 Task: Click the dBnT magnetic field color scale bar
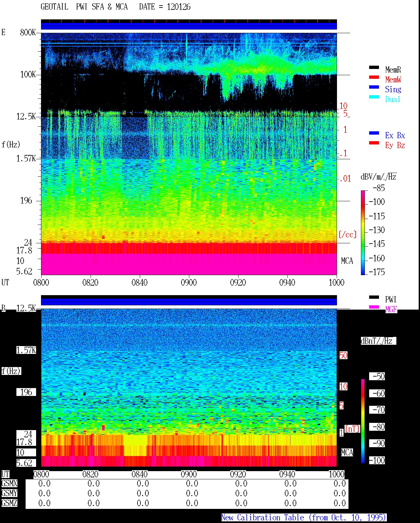(x=363, y=421)
